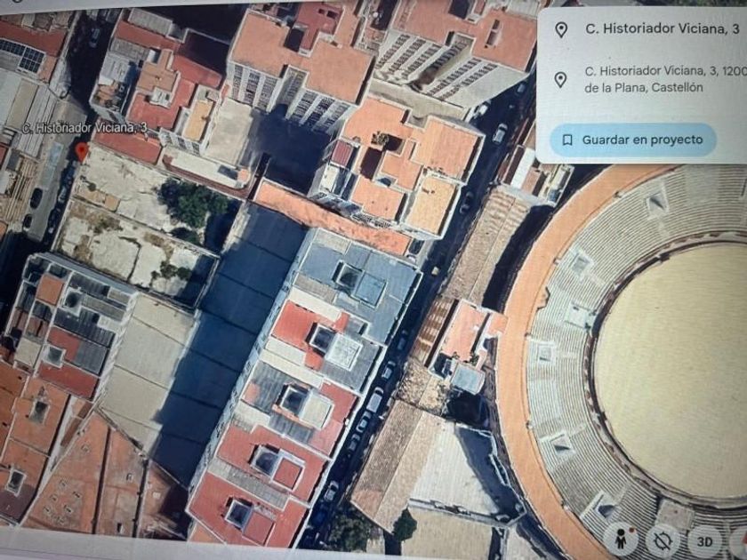Click the map label "C. Historiador Viciana, 3"

(x=84, y=128)
